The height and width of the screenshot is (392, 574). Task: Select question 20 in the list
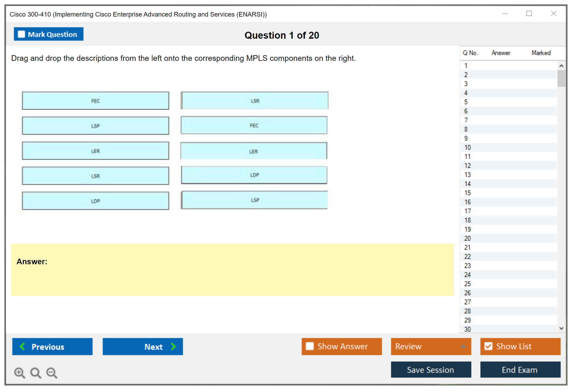(467, 238)
